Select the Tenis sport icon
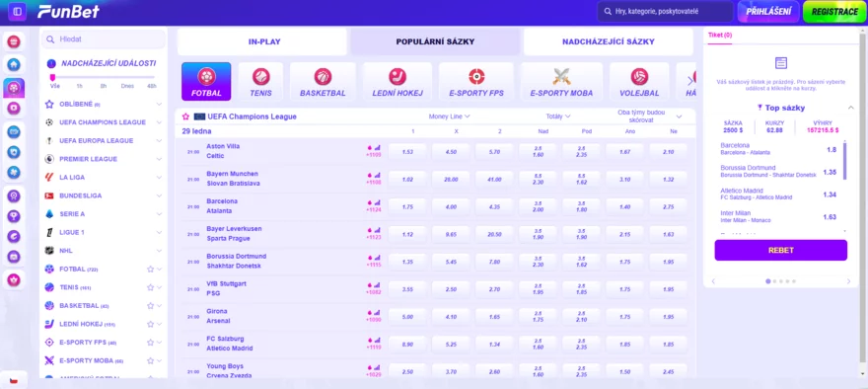The image size is (868, 389). tap(260, 82)
